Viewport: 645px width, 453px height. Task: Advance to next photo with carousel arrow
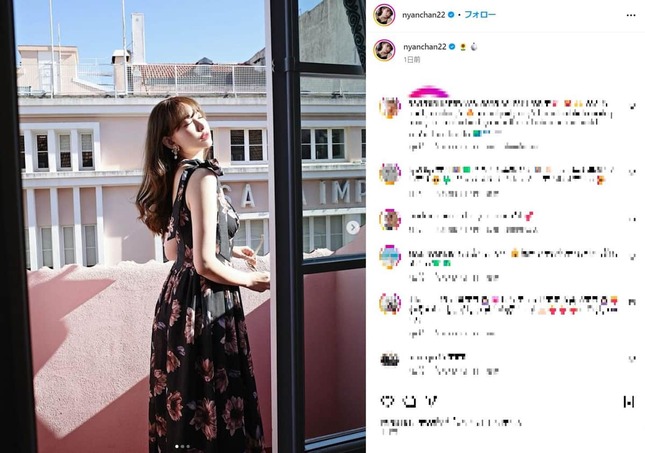pyautogui.click(x=353, y=228)
